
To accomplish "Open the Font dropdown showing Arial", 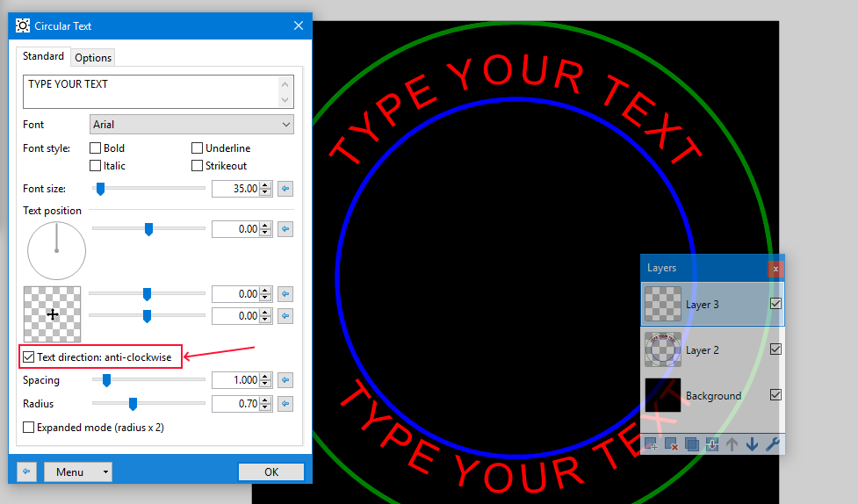I will pyautogui.click(x=191, y=125).
